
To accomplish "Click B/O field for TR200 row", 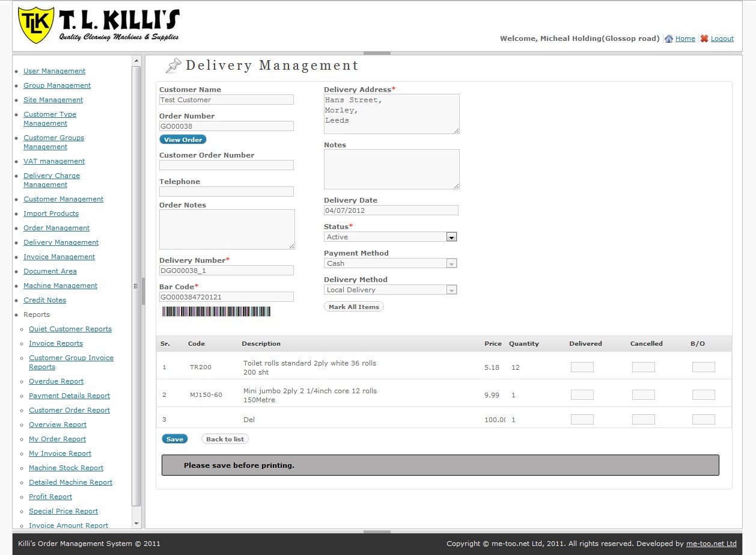I will 704,367.
